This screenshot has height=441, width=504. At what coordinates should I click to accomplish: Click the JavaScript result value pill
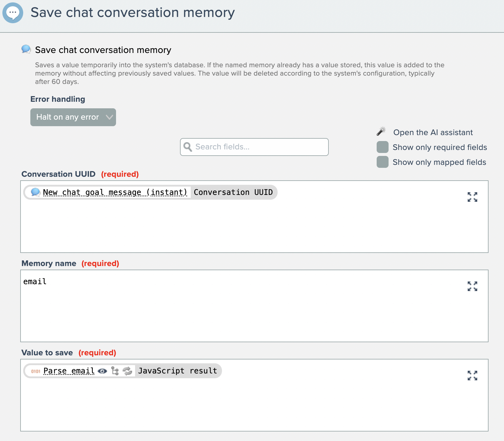coord(178,371)
